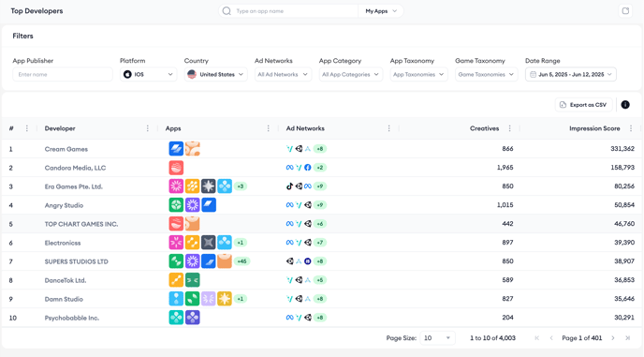Select developer Cream Games

[x=66, y=149]
